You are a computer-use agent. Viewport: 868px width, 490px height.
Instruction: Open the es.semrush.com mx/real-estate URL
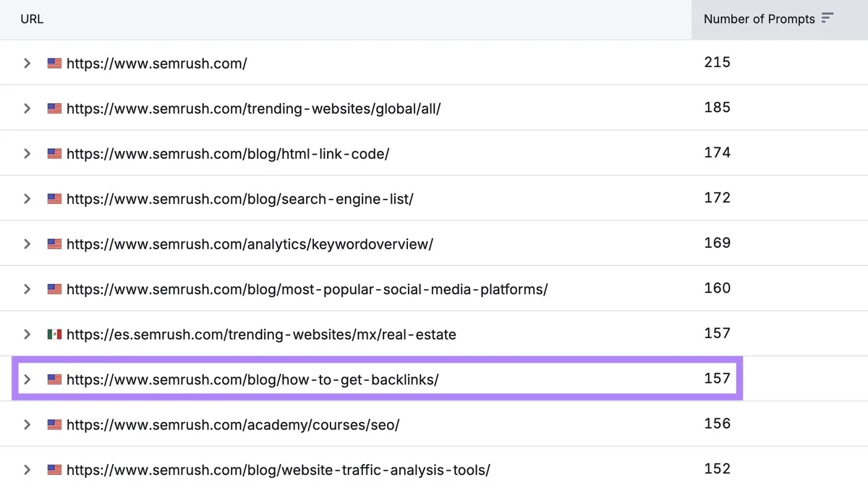point(261,334)
